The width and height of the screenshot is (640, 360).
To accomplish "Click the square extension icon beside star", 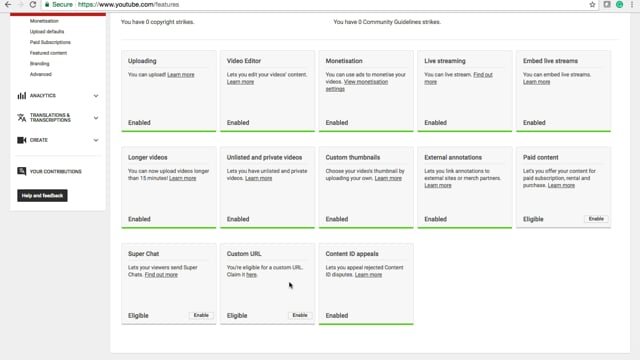I will pos(607,4).
